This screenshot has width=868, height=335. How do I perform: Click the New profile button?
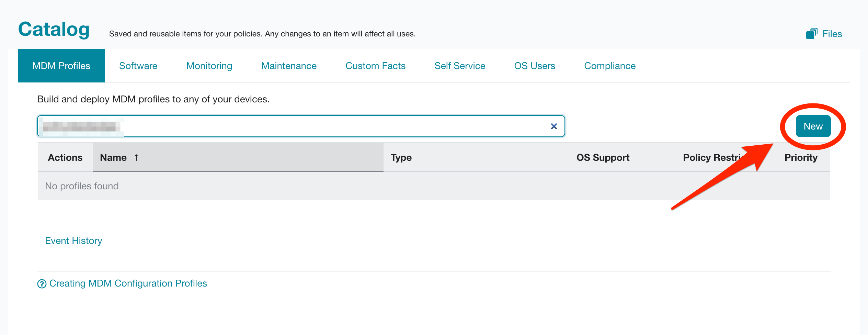[813, 126]
